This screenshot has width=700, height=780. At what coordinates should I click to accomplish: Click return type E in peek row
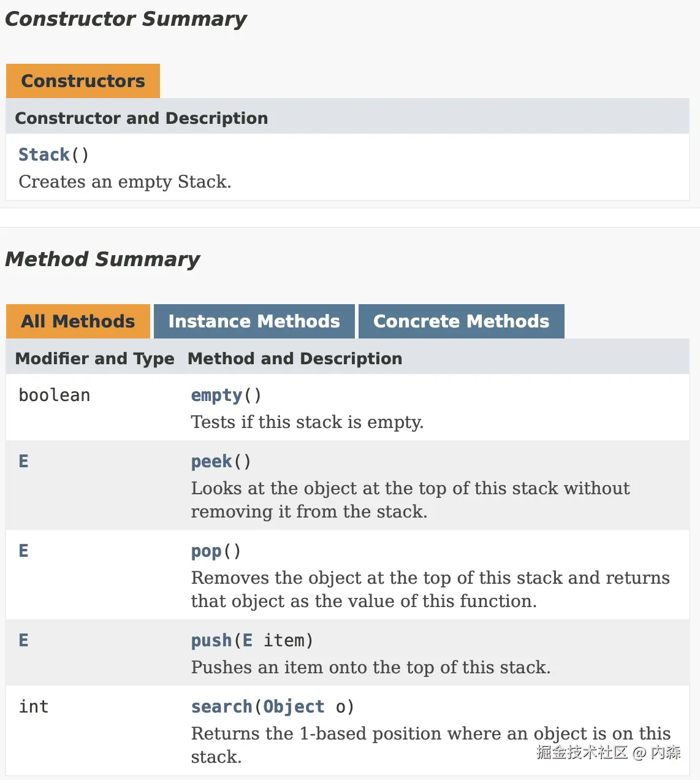(x=23, y=462)
